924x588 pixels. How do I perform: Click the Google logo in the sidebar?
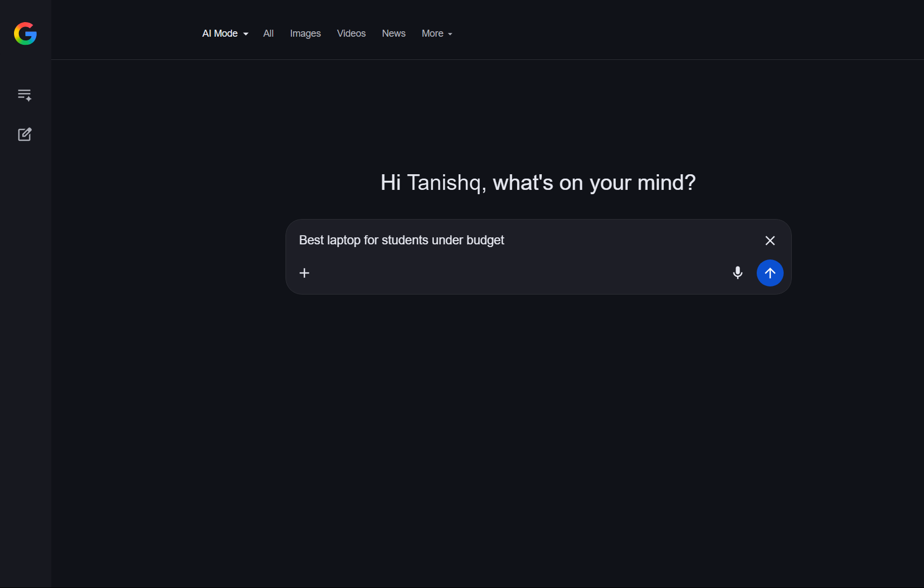[25, 33]
